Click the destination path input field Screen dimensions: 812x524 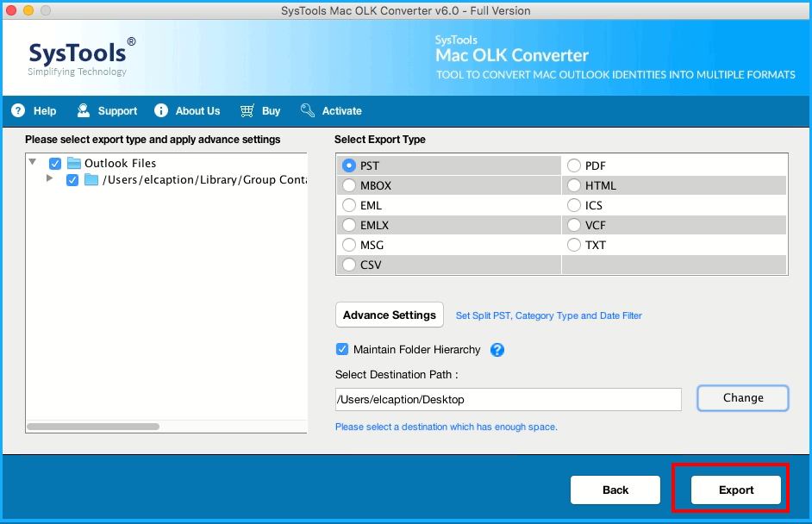tap(508, 400)
